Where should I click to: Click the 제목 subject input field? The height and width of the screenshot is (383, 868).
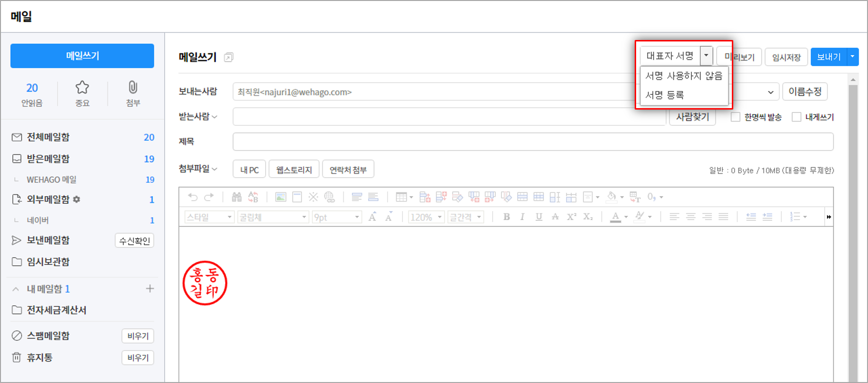point(533,141)
